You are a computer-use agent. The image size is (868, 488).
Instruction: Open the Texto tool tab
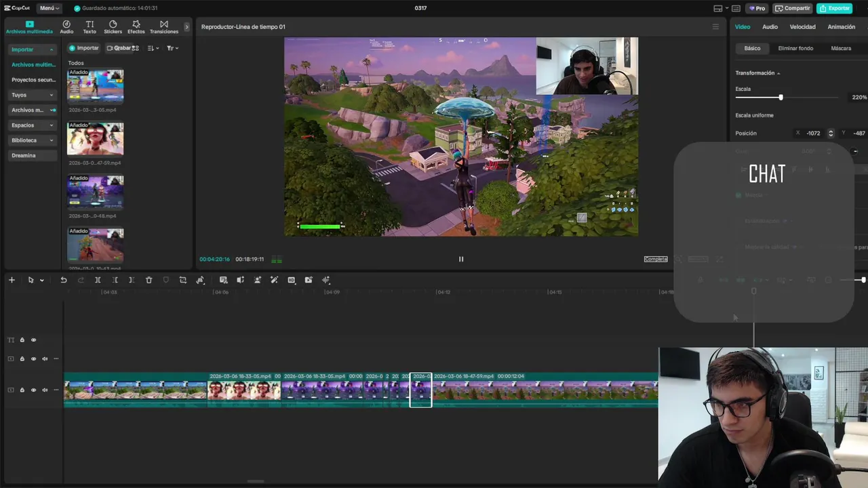[90, 27]
